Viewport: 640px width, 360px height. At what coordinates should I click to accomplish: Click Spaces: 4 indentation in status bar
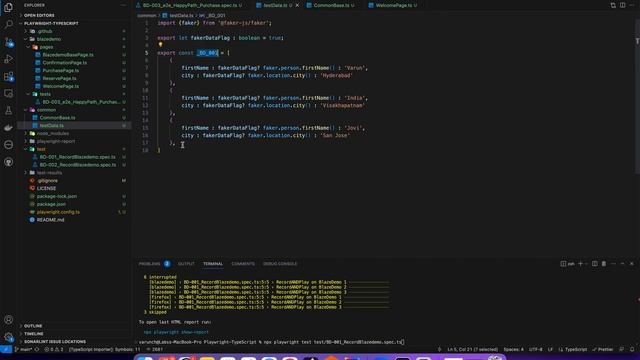[x=513, y=349]
